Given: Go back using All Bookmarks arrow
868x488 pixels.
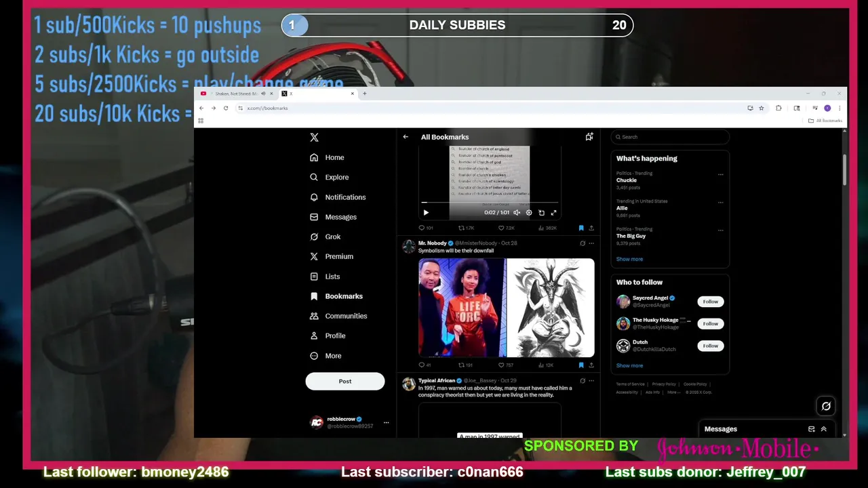Looking at the screenshot, I should pyautogui.click(x=406, y=137).
